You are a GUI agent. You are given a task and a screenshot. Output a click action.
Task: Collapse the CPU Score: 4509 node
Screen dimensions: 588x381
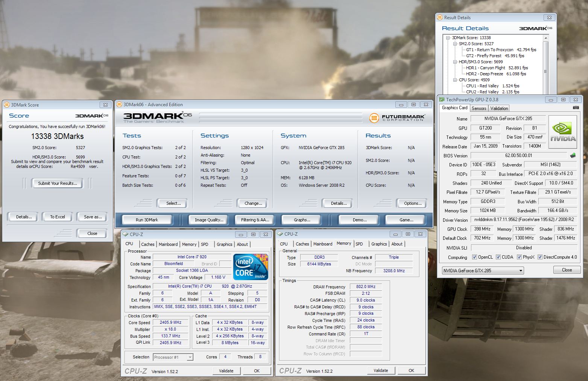(x=455, y=80)
